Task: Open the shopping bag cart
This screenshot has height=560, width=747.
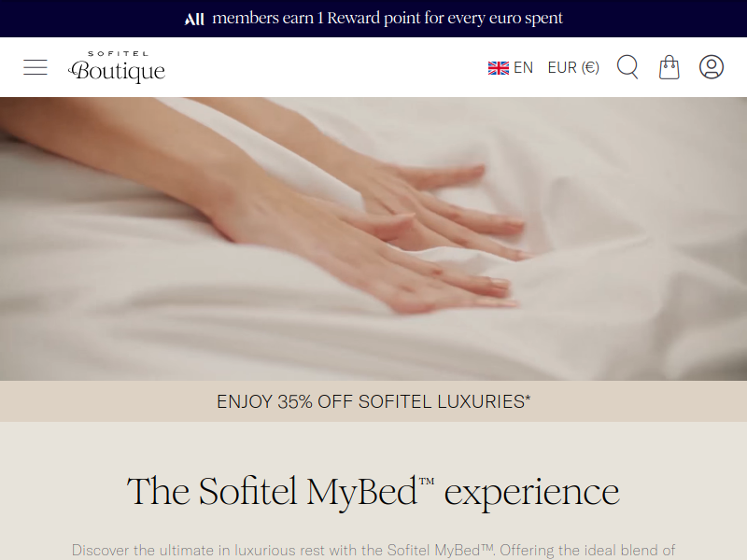Action: (x=669, y=67)
